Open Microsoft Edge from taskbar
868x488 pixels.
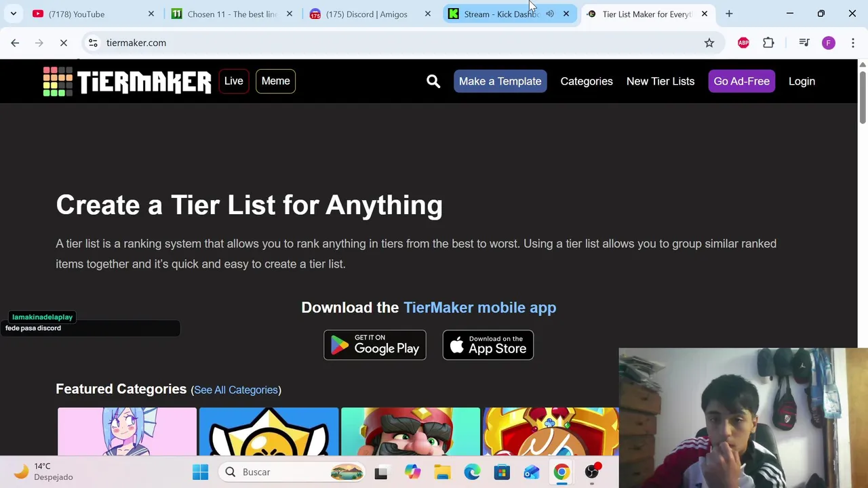pos(472,472)
